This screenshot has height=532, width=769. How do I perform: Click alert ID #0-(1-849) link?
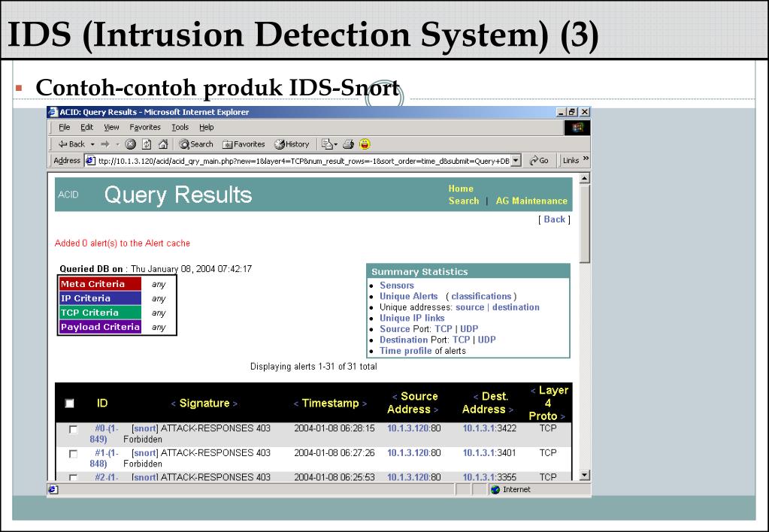(x=104, y=434)
